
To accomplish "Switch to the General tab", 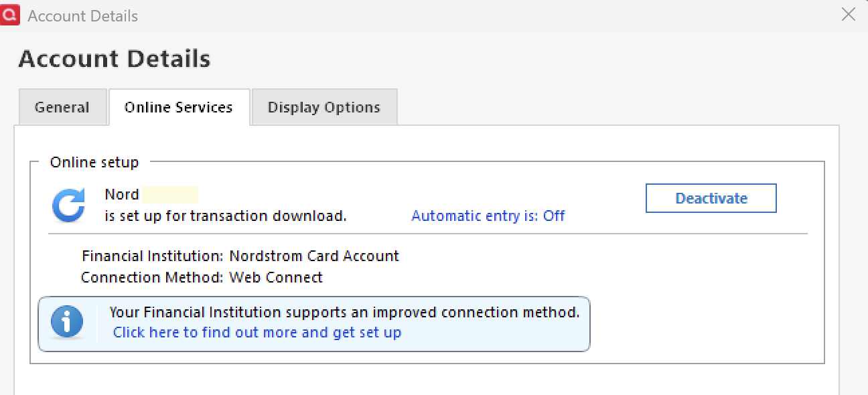I will (x=62, y=107).
